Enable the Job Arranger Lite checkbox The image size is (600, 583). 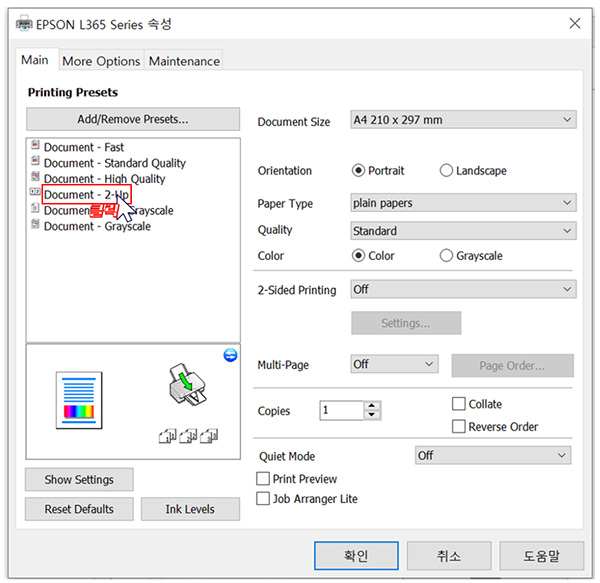(x=263, y=498)
